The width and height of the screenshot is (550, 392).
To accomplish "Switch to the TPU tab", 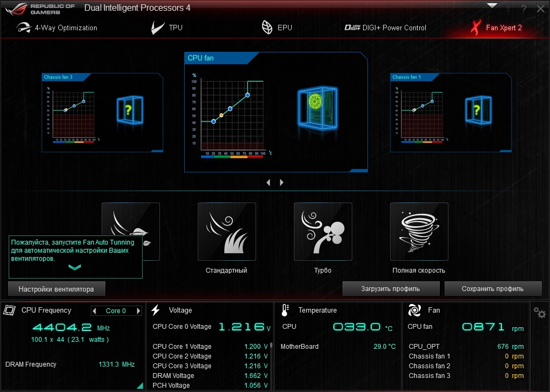I will coord(166,28).
